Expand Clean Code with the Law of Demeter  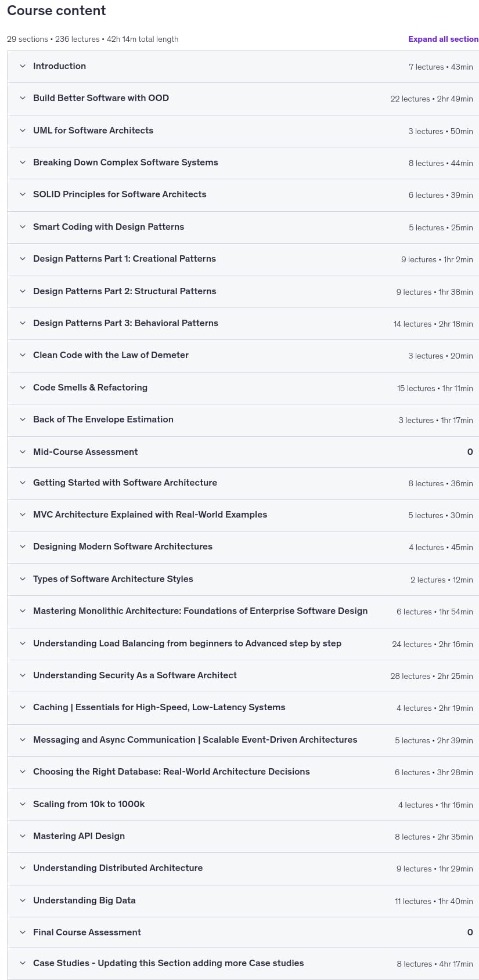tap(243, 356)
